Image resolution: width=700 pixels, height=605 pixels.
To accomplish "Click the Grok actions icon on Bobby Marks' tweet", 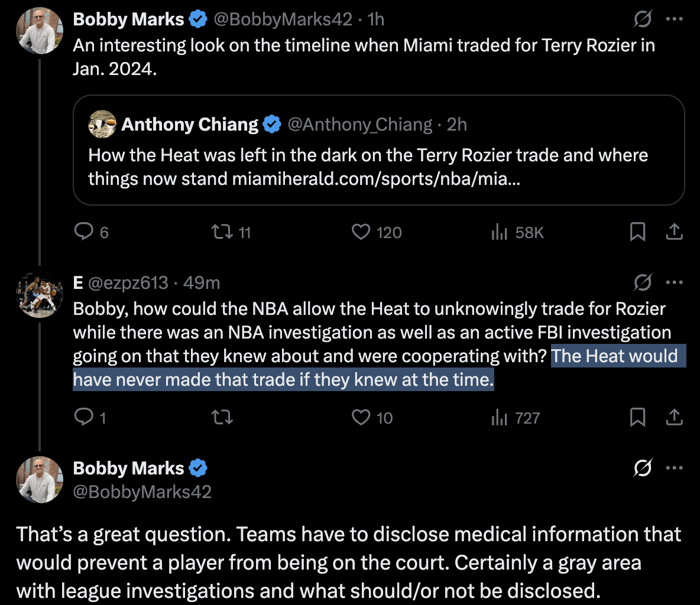I will point(643,19).
